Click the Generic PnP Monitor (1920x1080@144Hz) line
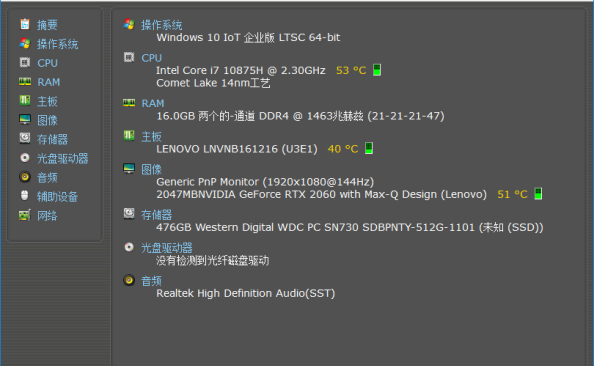Screen dimensions: 594x366 (x=265, y=182)
